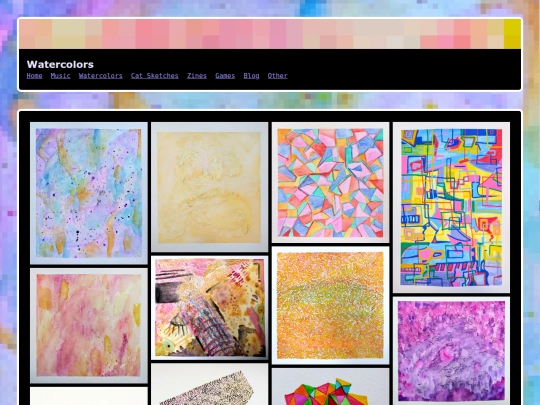View the collage painting with black stripes

(209, 308)
